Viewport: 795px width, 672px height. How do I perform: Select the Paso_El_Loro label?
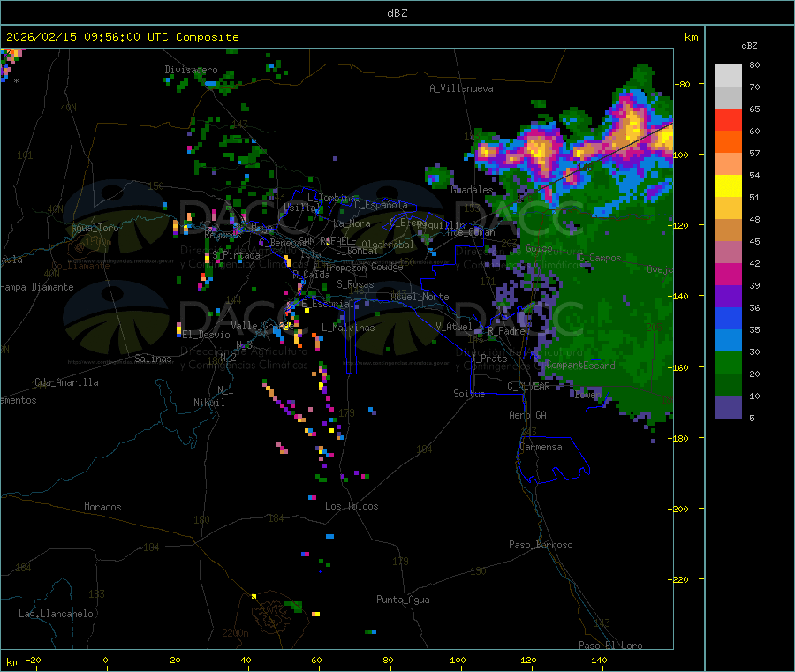click(x=610, y=646)
